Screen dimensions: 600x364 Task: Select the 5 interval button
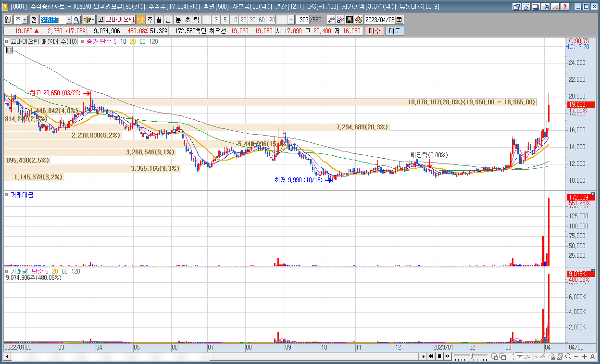225,20
